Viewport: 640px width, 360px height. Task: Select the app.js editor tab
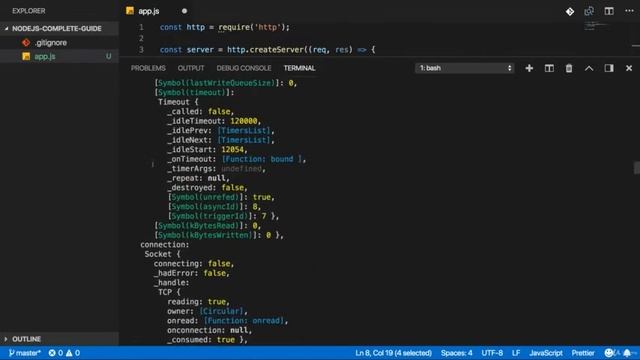[x=157, y=11]
